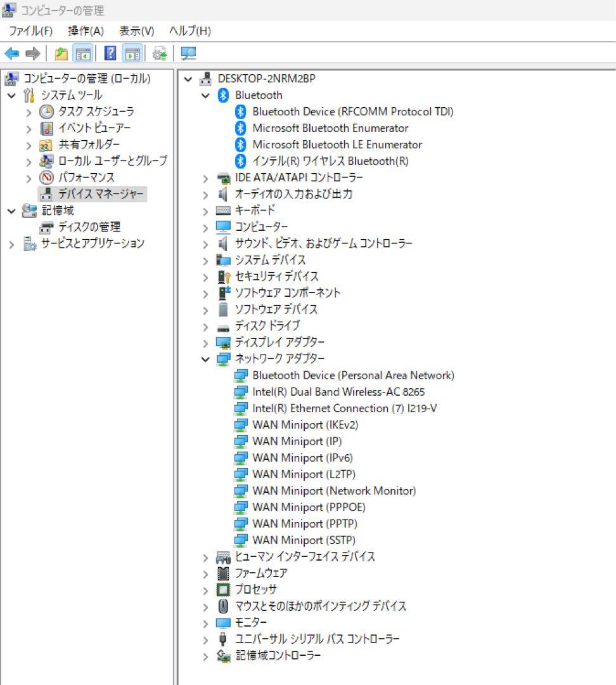This screenshot has height=685, width=616.
Task: Collapse the ネットワーク アダプター category
Action: 204,359
